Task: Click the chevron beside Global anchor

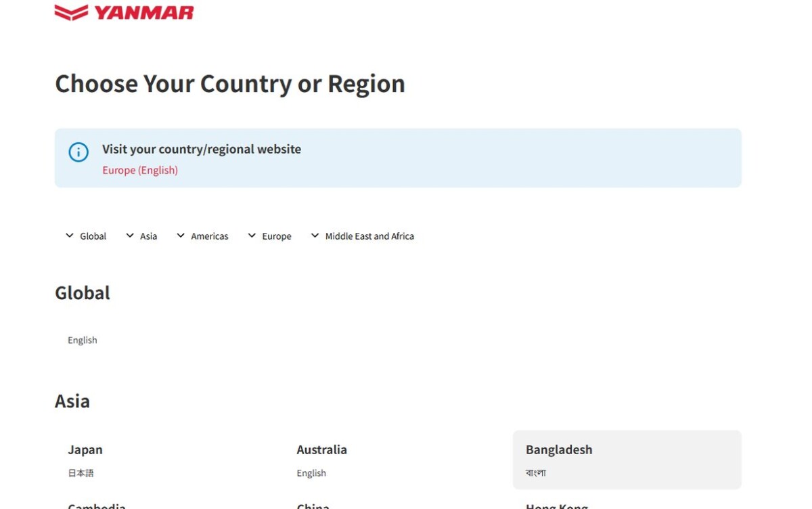Action: (x=70, y=236)
